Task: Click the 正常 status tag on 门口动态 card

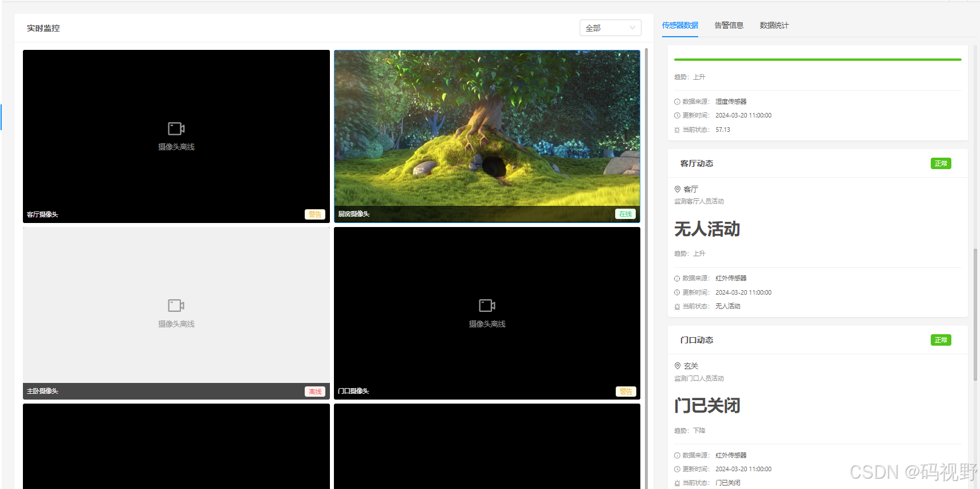Action: [x=940, y=340]
